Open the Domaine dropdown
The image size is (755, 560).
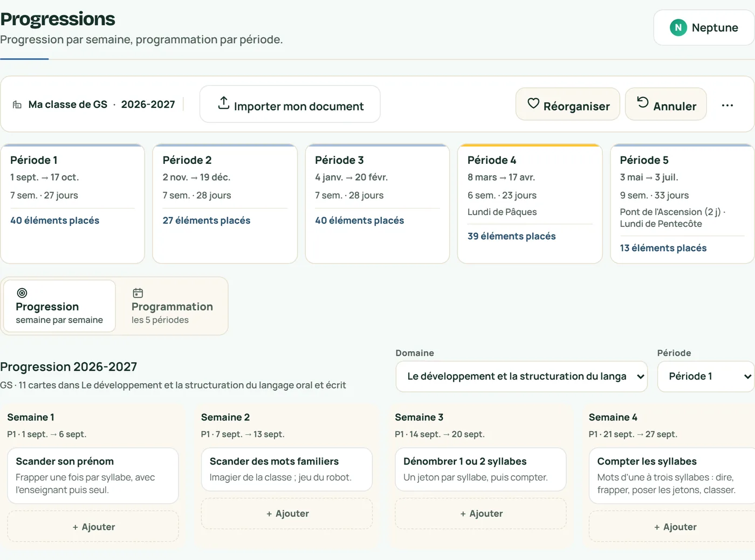pyautogui.click(x=521, y=376)
